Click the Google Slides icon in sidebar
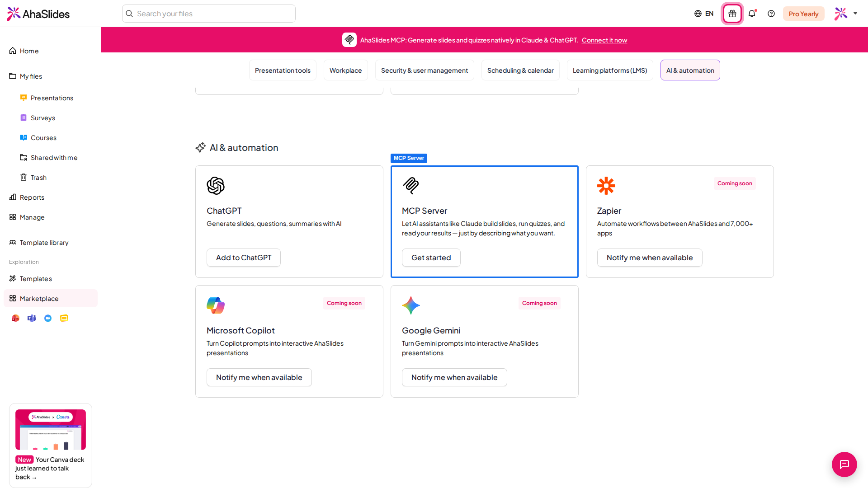Image resolution: width=868 pixels, height=488 pixels. click(x=64, y=318)
